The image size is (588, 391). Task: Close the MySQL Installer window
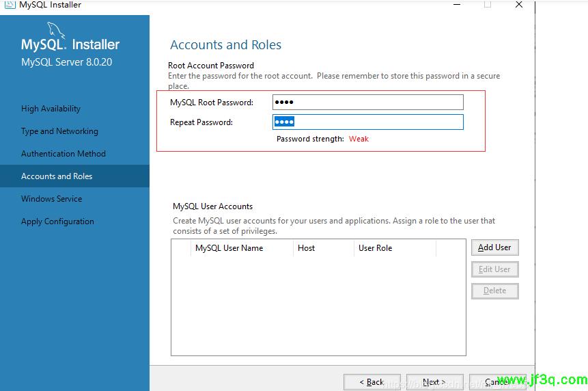(519, 5)
